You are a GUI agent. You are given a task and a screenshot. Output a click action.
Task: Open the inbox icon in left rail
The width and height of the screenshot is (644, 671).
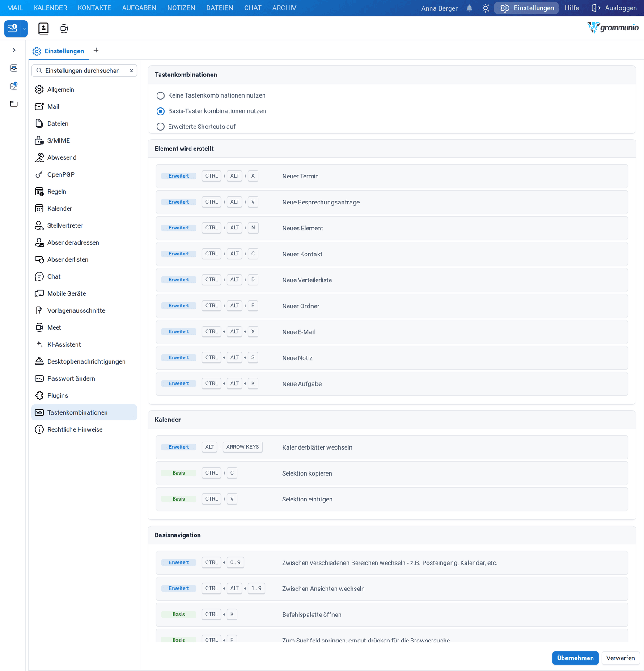pyautogui.click(x=14, y=68)
